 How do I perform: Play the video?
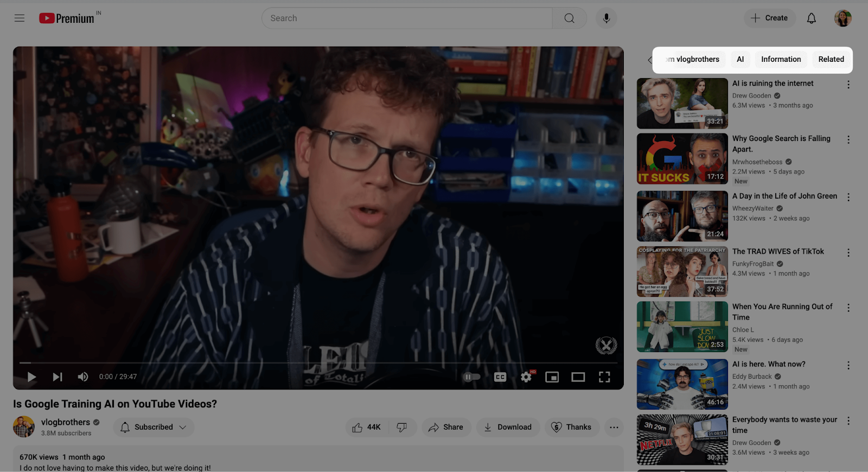[31, 377]
